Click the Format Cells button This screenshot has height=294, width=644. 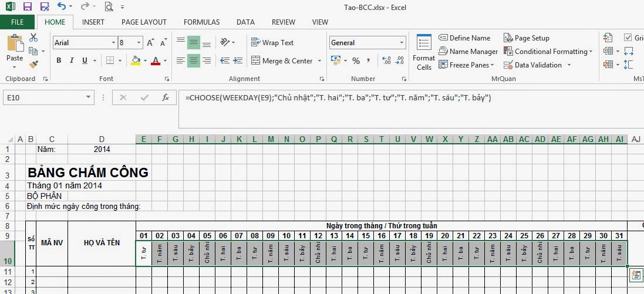tap(424, 53)
